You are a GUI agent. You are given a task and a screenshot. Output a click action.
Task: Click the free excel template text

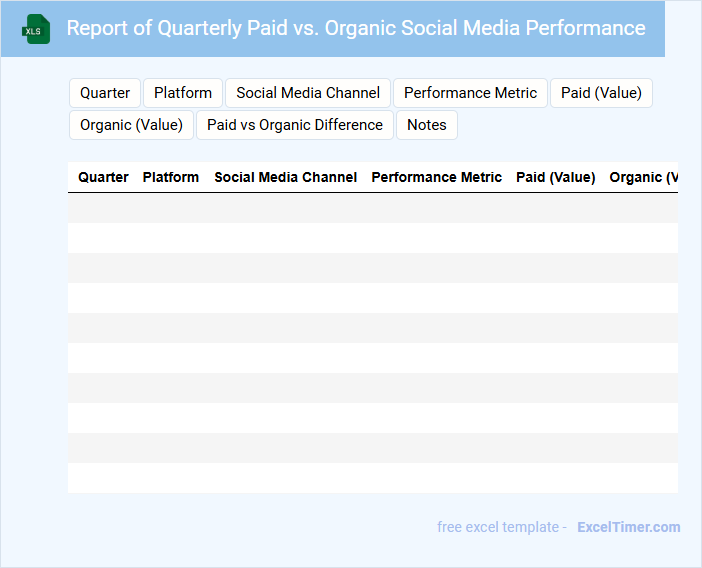click(x=502, y=527)
